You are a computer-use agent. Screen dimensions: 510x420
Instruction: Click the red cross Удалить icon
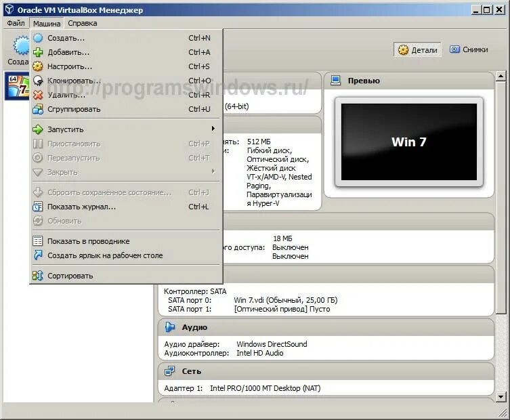pos(38,95)
